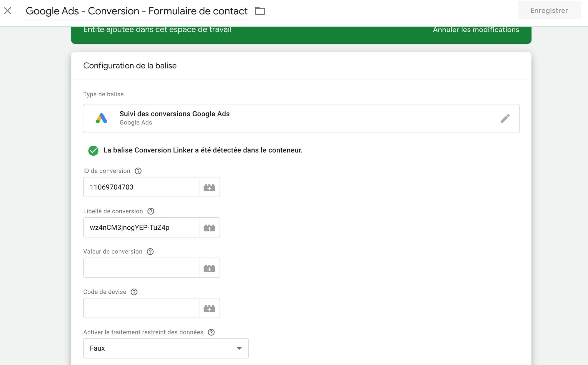Open help for ID de conversion
The image size is (588, 365).
pyautogui.click(x=138, y=171)
